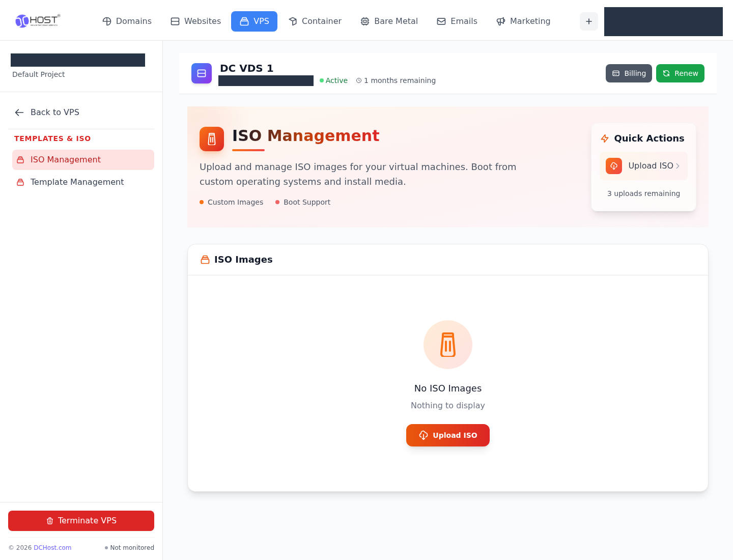The image size is (733, 560).
Task: Click the 1 months remaining label
Action: pyautogui.click(x=396, y=80)
